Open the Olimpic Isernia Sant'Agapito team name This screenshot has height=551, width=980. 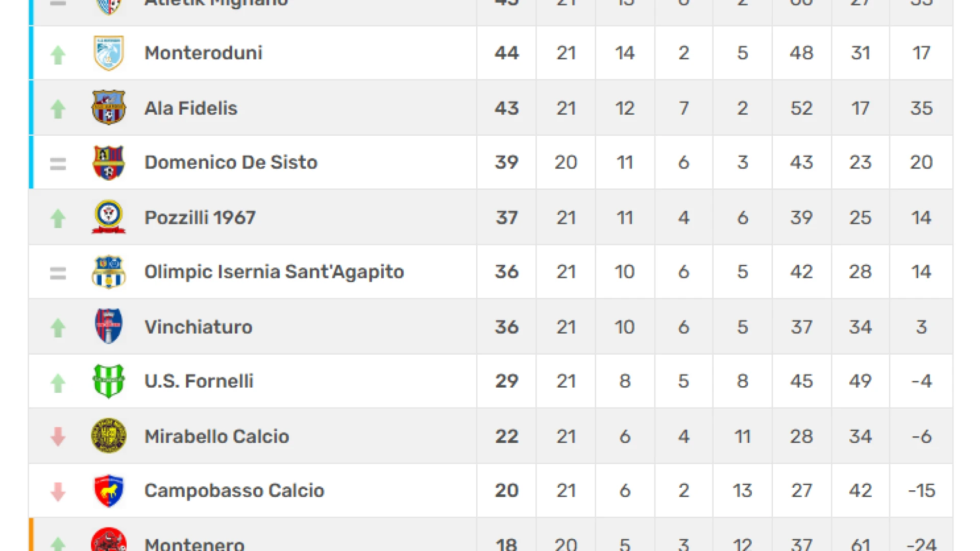tap(274, 272)
